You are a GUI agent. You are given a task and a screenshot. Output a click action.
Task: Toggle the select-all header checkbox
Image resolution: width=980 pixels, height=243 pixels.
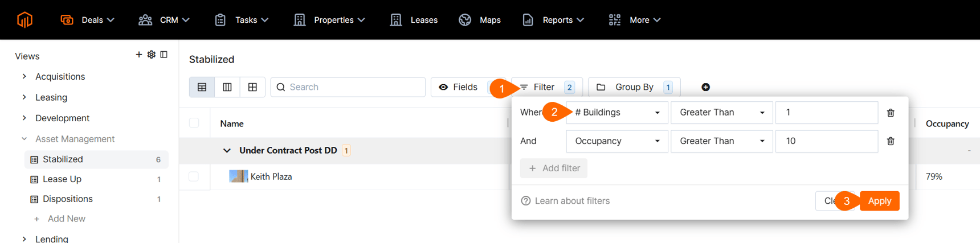[194, 123]
